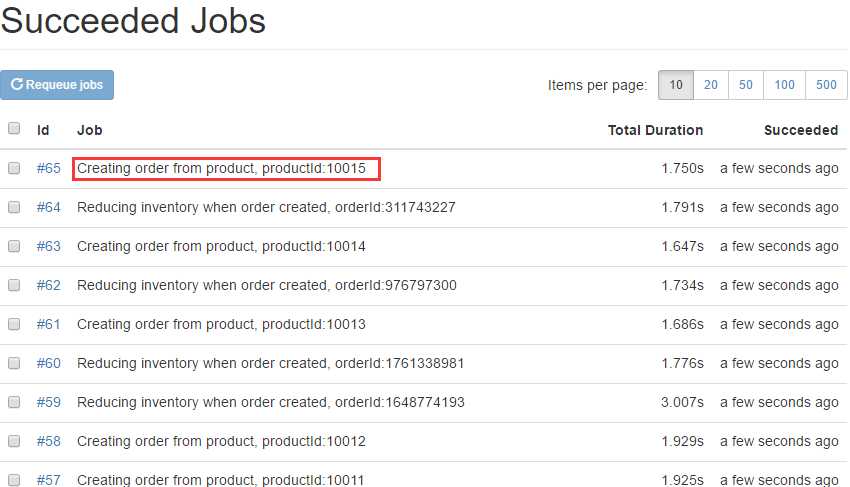Open the #59 job link

click(49, 403)
